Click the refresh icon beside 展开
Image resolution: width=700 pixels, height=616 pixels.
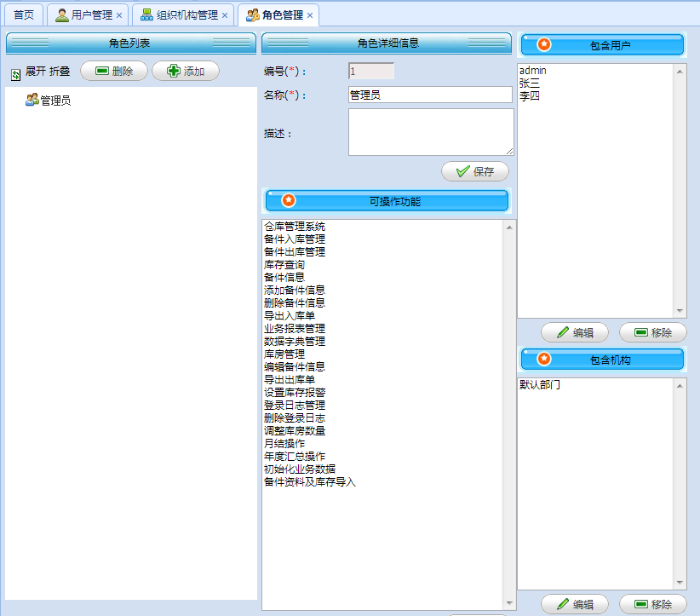tap(15, 75)
